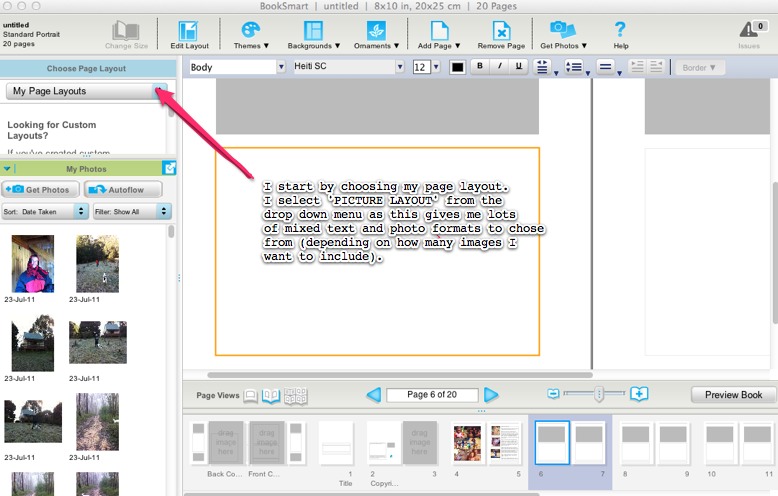Viewport: 778px width, 496px height.
Task: Open the bullet list options
Action: click(576, 67)
